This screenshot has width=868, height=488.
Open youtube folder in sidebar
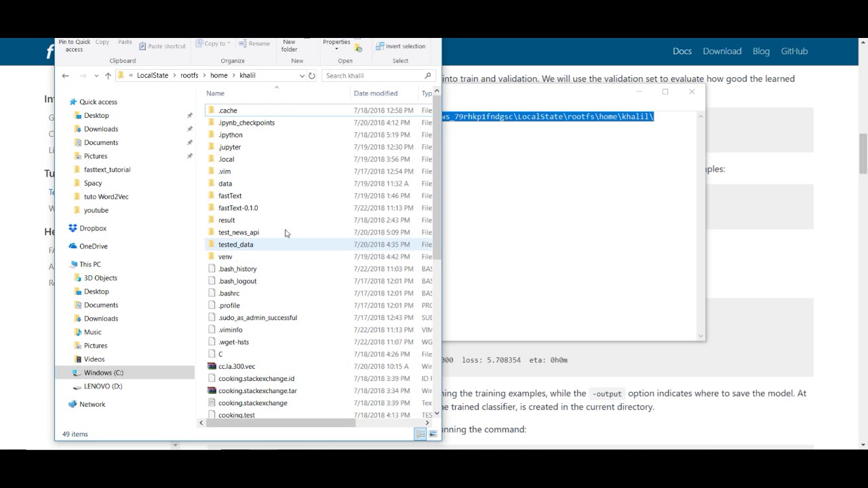(x=96, y=211)
